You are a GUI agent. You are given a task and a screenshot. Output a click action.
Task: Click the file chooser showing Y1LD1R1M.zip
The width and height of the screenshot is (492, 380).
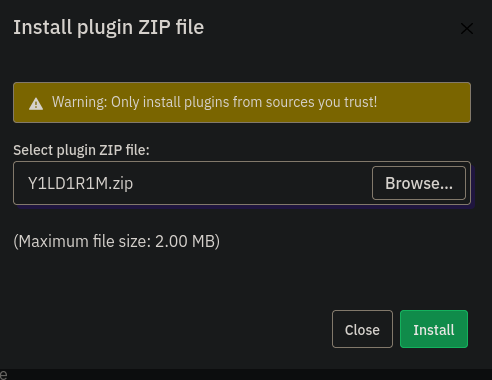pyautogui.click(x=242, y=183)
